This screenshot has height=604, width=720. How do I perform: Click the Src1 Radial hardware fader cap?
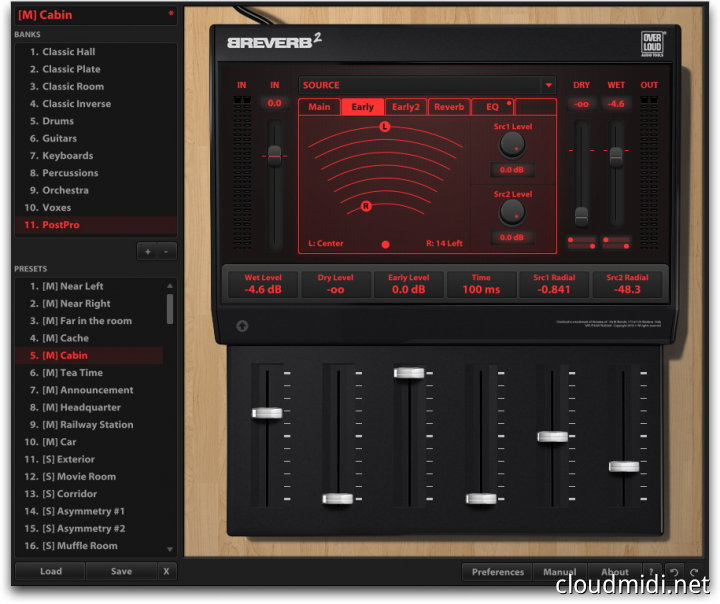pos(552,436)
